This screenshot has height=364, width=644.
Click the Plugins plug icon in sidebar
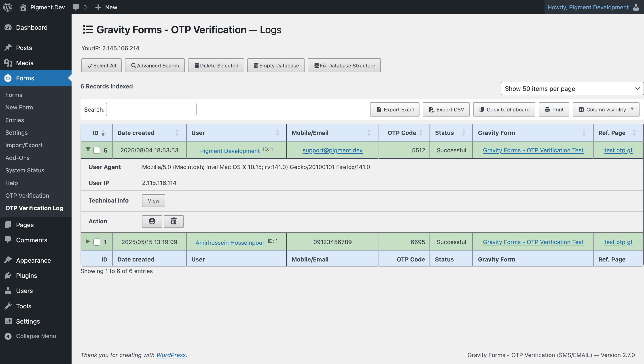pos(8,275)
